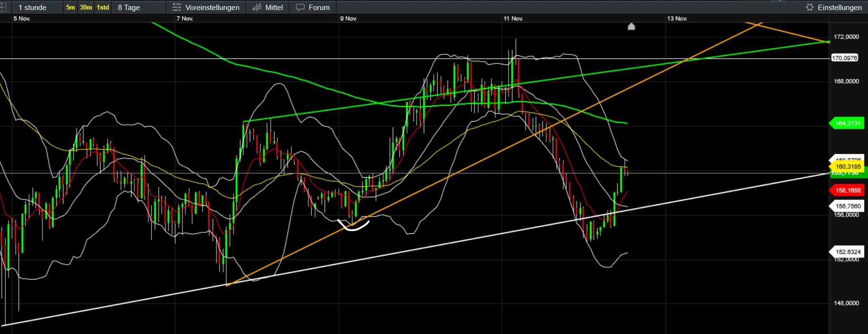Viewport: 868px width, 334px height.
Task: Click the Einstellungen gear icon
Action: pos(809,8)
